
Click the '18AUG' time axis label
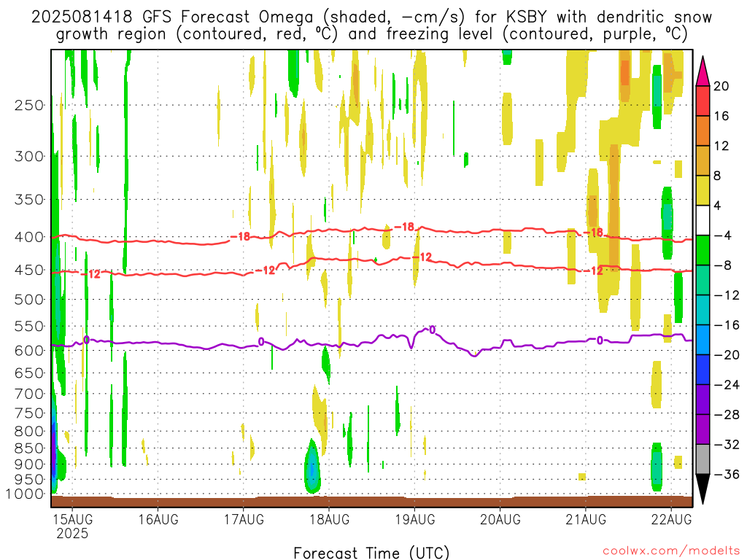coord(329,519)
